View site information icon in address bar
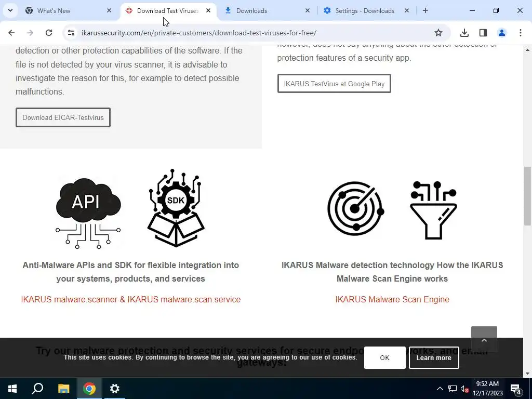Viewport: 532px width, 399px height. 71,33
